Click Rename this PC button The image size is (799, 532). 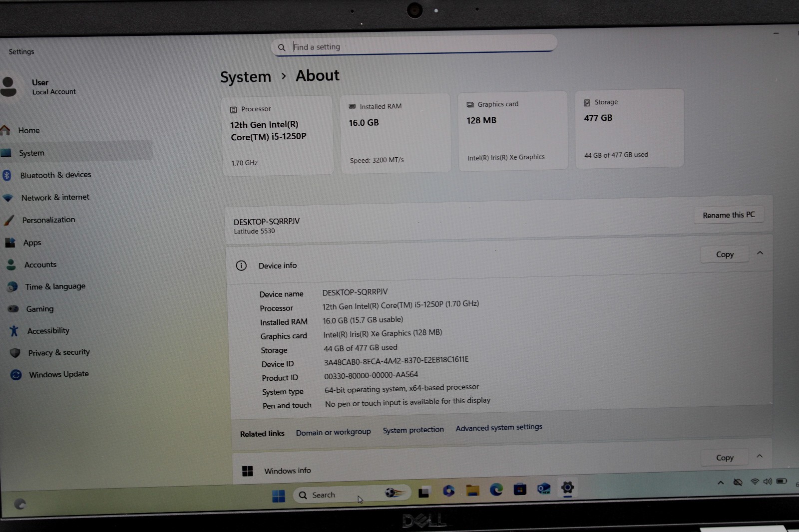pos(729,215)
